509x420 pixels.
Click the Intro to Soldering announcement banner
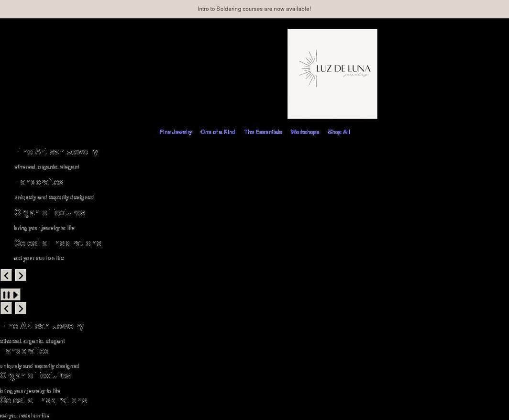coord(254,9)
